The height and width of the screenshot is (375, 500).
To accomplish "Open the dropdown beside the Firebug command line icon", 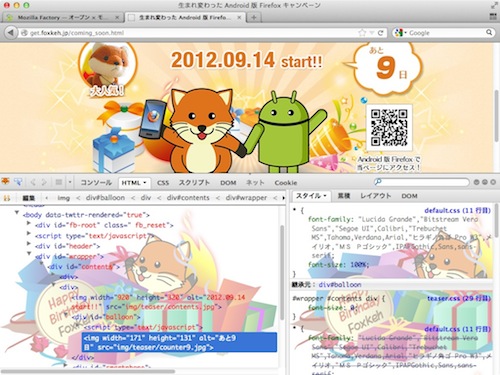I will [70, 182].
